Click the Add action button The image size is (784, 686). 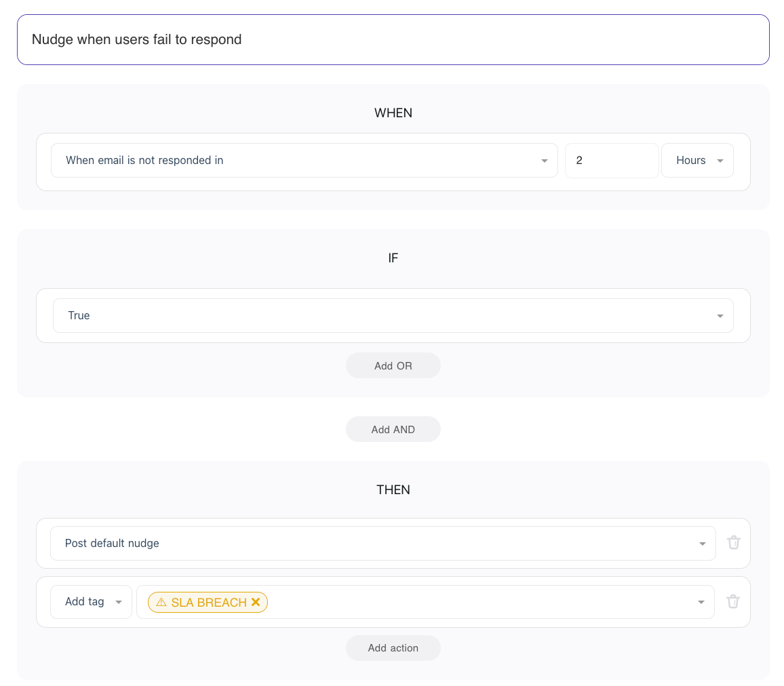(x=393, y=648)
